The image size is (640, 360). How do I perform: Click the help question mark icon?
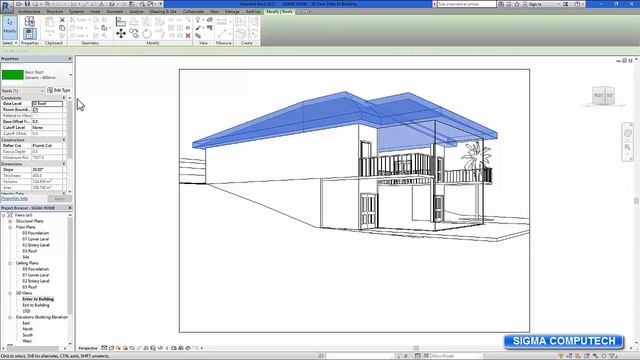click(577, 4)
